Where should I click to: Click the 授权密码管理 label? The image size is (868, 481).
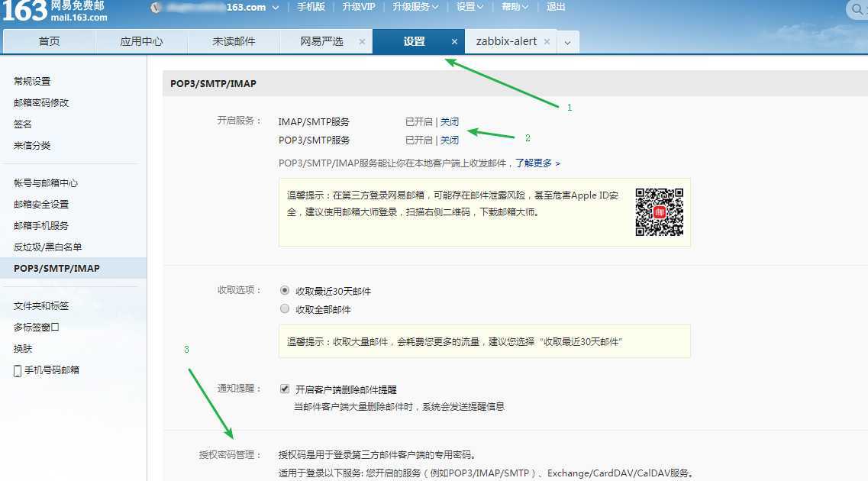230,455
